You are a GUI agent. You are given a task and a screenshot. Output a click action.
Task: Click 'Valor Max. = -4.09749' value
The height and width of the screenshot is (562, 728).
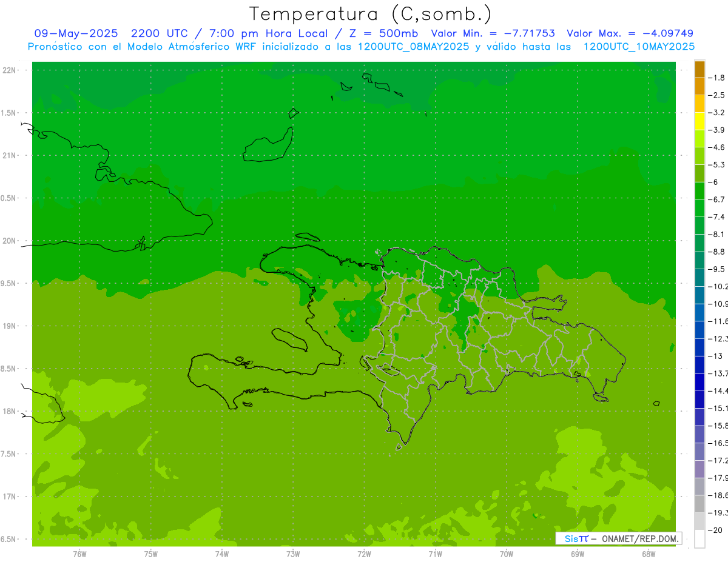point(630,33)
